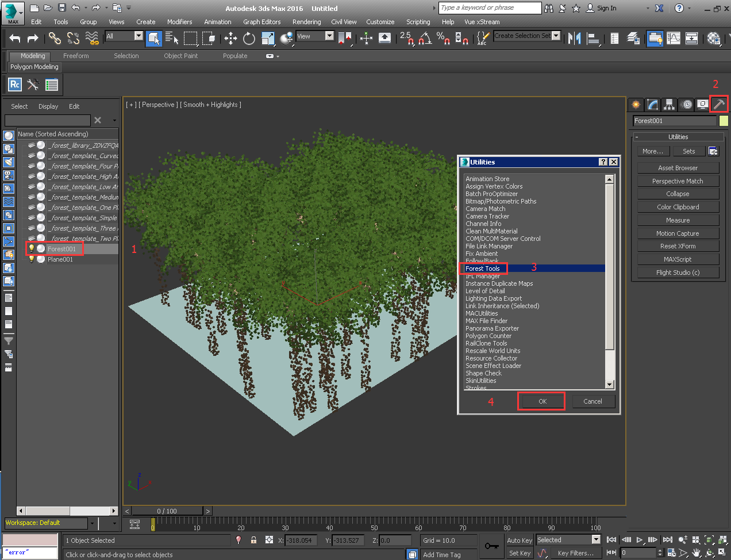The height and width of the screenshot is (560, 731).
Task: Click the Undo arrow in main toolbar
Action: pos(15,39)
